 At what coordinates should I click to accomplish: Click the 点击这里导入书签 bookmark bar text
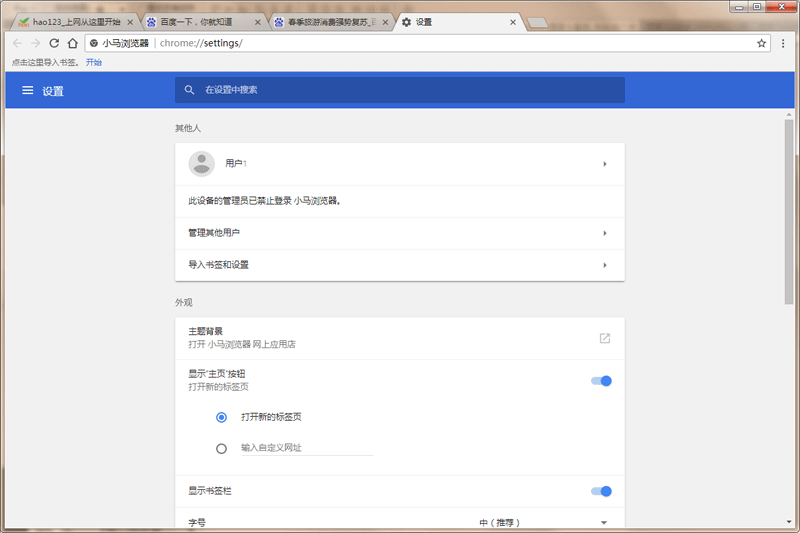[x=45, y=62]
